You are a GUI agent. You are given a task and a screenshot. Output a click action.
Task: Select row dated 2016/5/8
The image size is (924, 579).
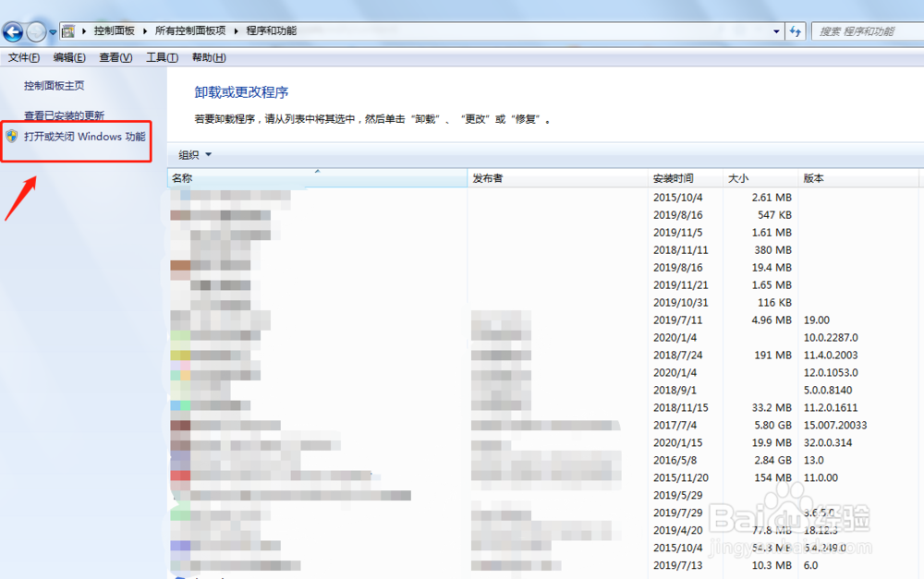[544, 460]
